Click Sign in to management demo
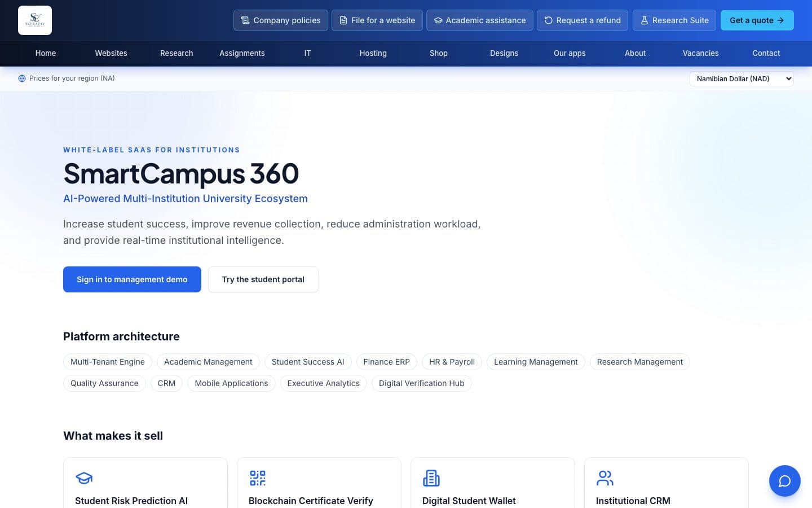Viewport: 812px width, 508px height. click(x=132, y=279)
